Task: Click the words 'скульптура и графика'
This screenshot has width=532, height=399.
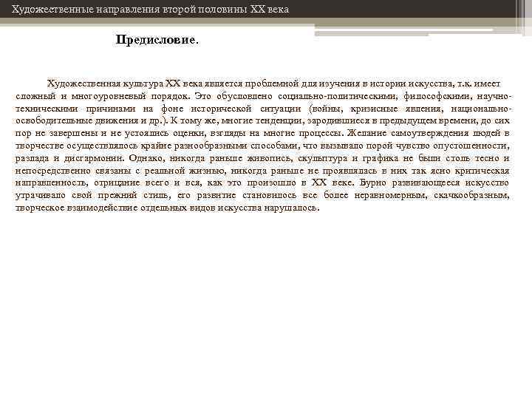Action: 348,158
